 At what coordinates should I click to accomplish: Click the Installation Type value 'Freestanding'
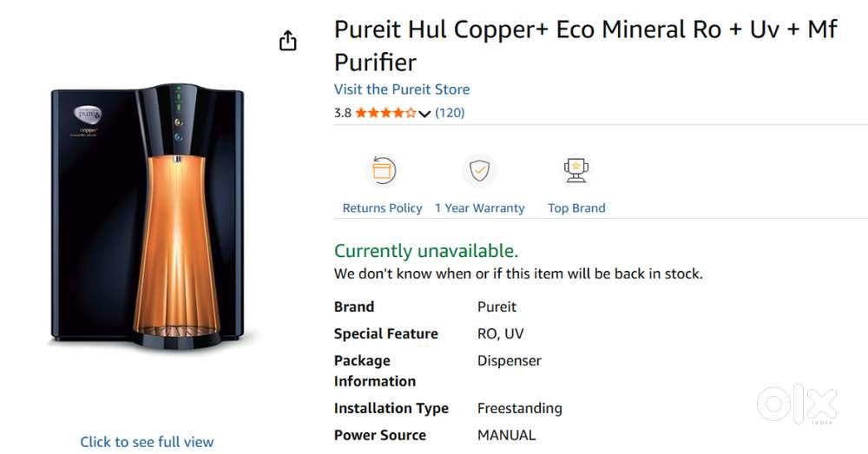[x=519, y=408]
